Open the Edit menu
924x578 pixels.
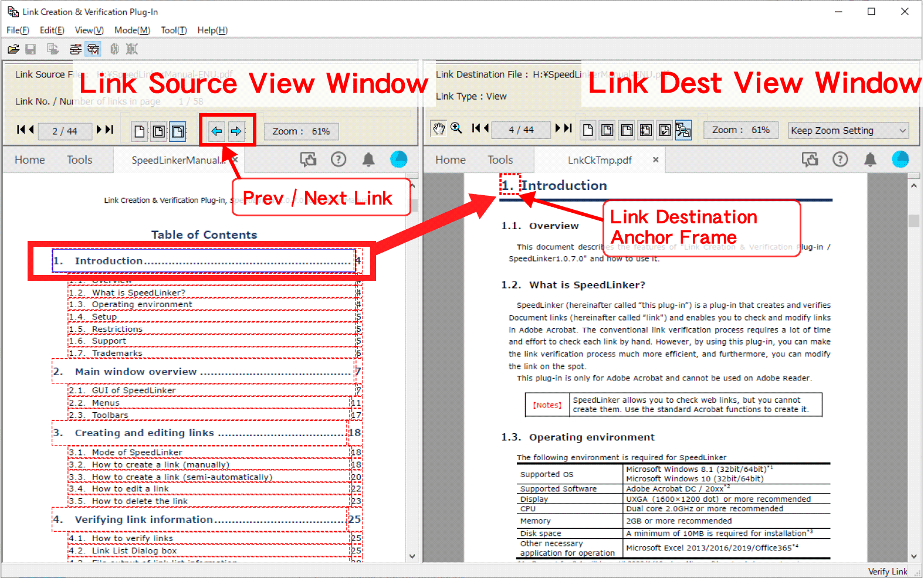coord(52,30)
